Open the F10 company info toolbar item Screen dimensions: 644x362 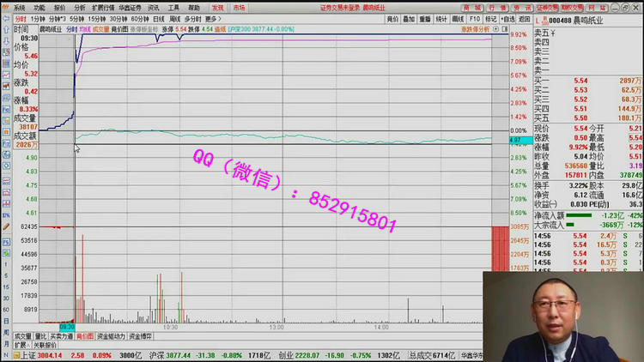(x=474, y=18)
